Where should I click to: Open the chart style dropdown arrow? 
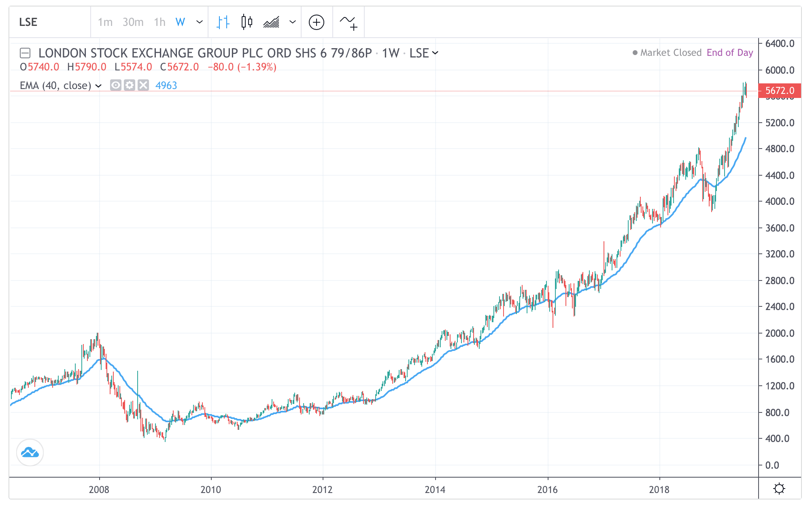293,22
